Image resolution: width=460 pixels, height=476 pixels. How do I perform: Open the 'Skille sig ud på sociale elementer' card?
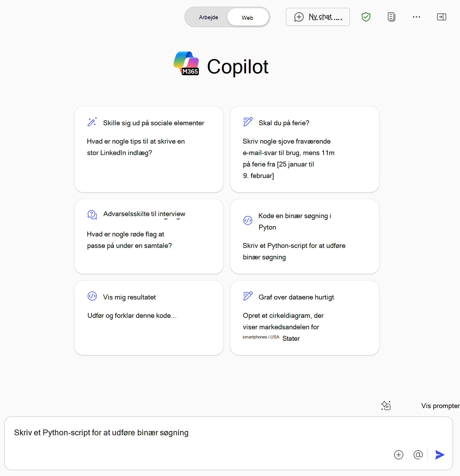click(x=149, y=149)
